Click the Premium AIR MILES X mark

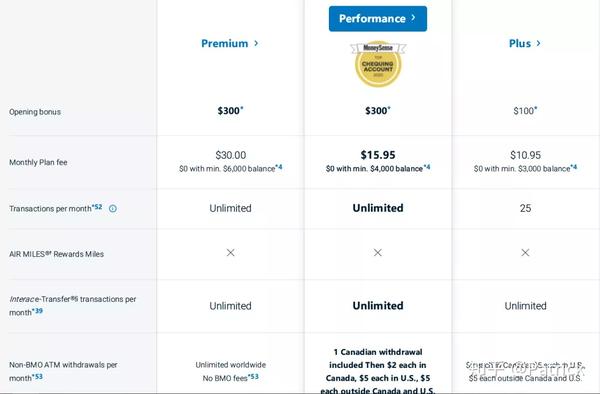(x=230, y=252)
